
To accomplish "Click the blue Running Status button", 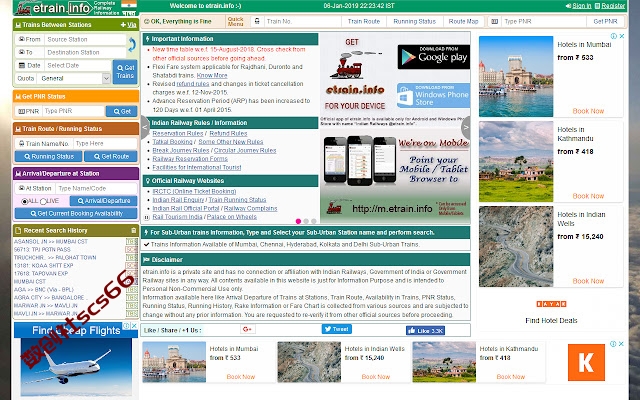I will (49, 156).
